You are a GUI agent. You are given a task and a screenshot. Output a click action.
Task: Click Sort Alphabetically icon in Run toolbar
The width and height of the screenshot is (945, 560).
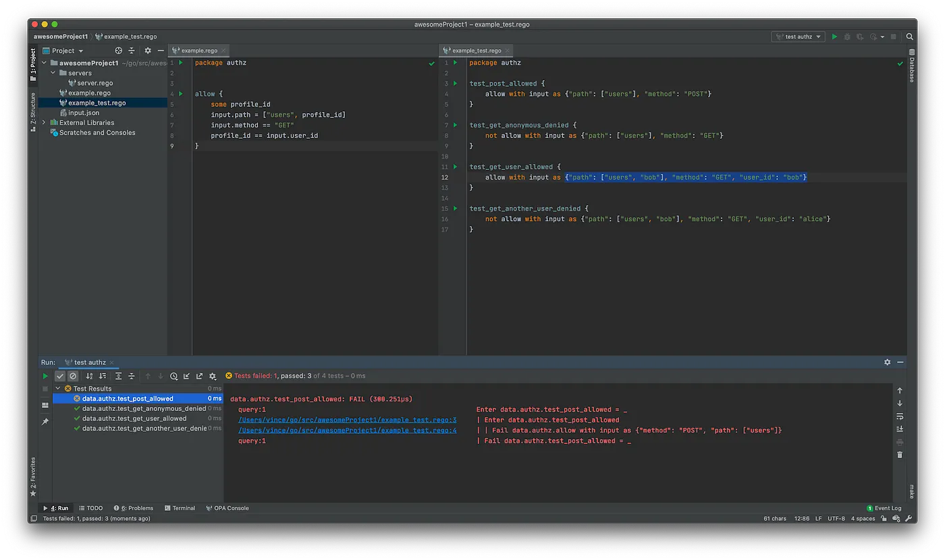pyautogui.click(x=89, y=376)
